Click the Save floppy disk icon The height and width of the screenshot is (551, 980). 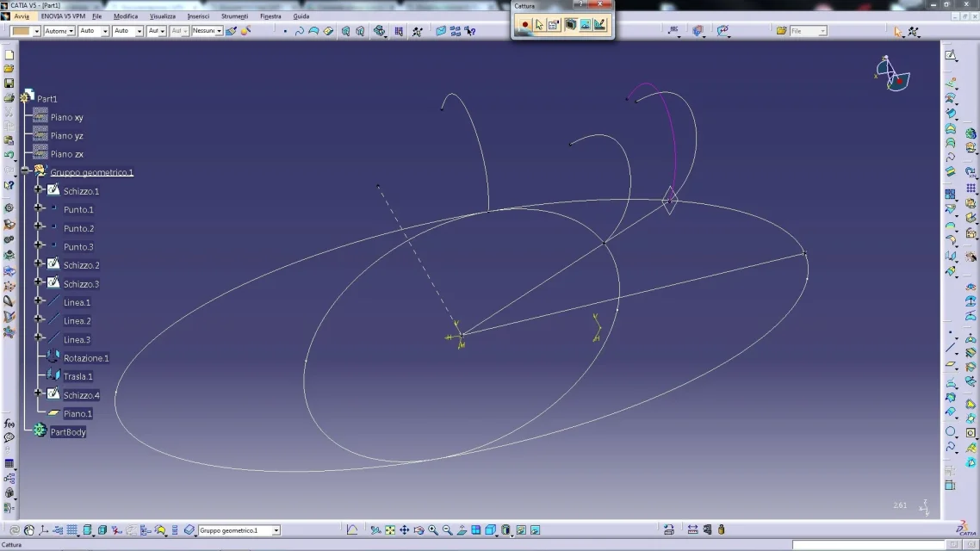pos(9,84)
